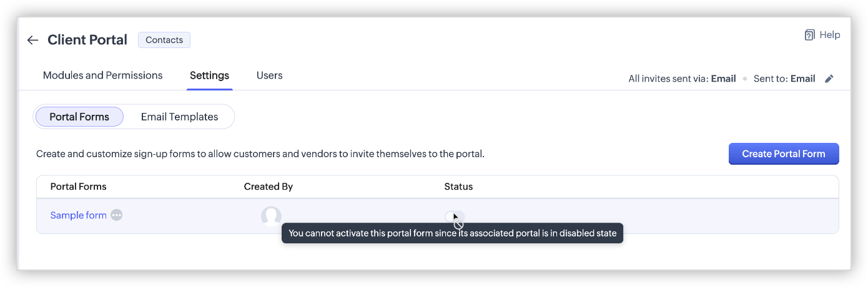Click the Help text label
This screenshot has width=868, height=287.
830,35
